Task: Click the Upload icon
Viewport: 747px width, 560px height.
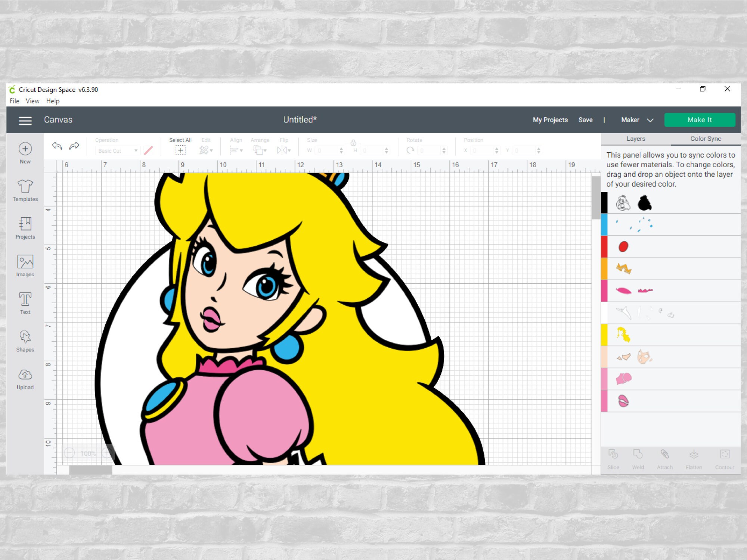Action: (25, 374)
